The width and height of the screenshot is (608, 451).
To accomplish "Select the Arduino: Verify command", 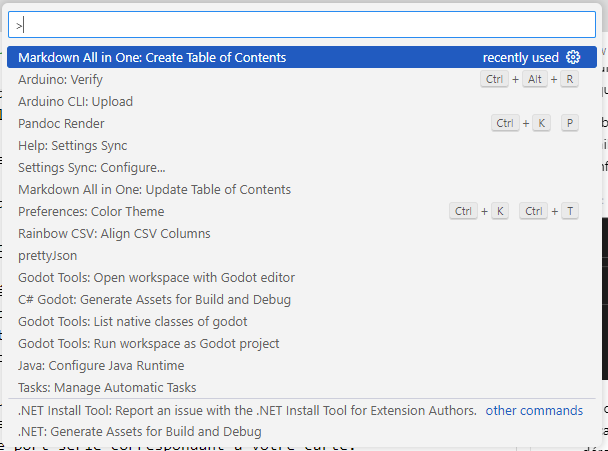I will coord(62,80).
